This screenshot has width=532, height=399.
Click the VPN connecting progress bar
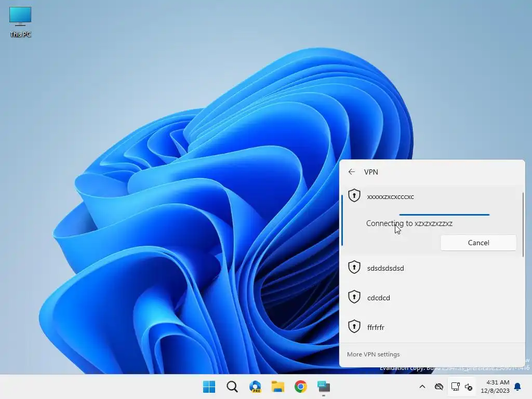coord(444,215)
